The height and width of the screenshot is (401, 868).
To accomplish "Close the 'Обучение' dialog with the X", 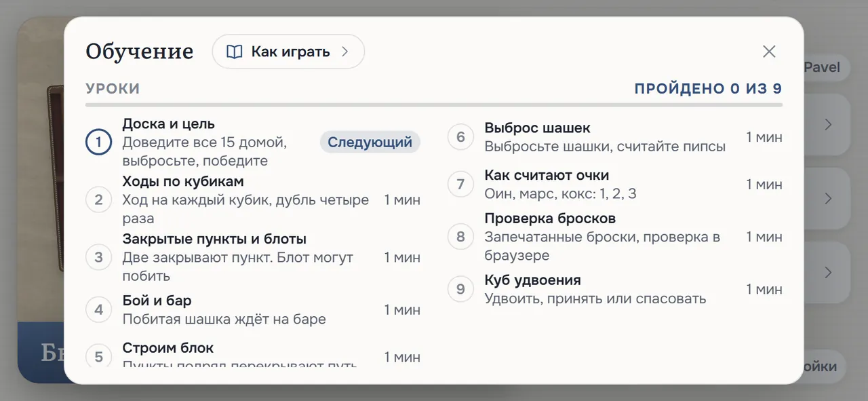I will [x=769, y=52].
